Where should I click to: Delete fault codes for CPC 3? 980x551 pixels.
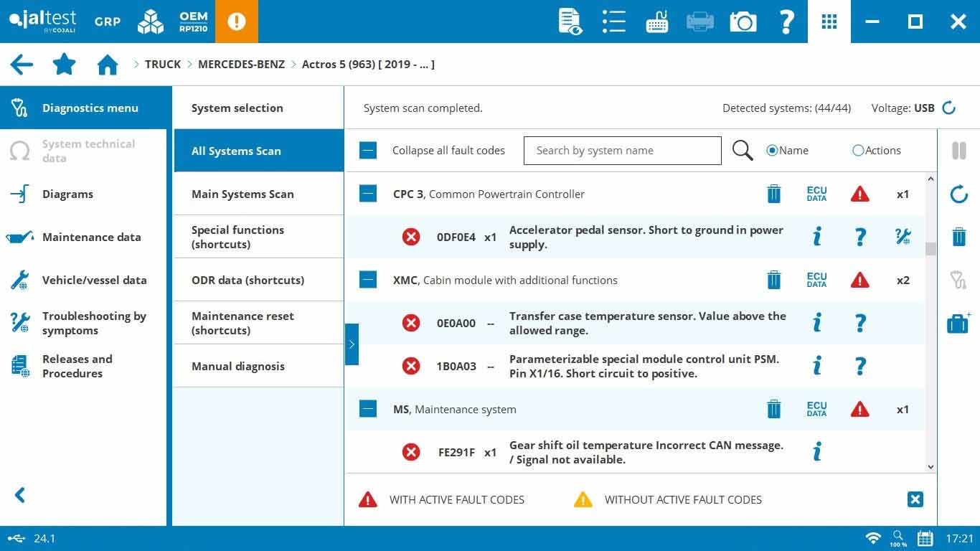pyautogui.click(x=773, y=194)
